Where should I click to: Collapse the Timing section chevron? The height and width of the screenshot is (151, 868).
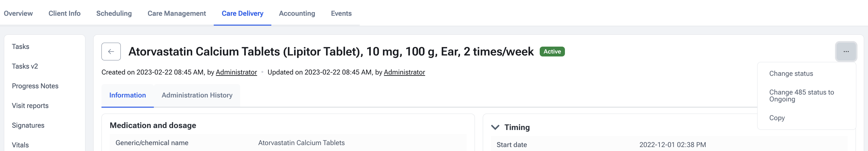[495, 127]
